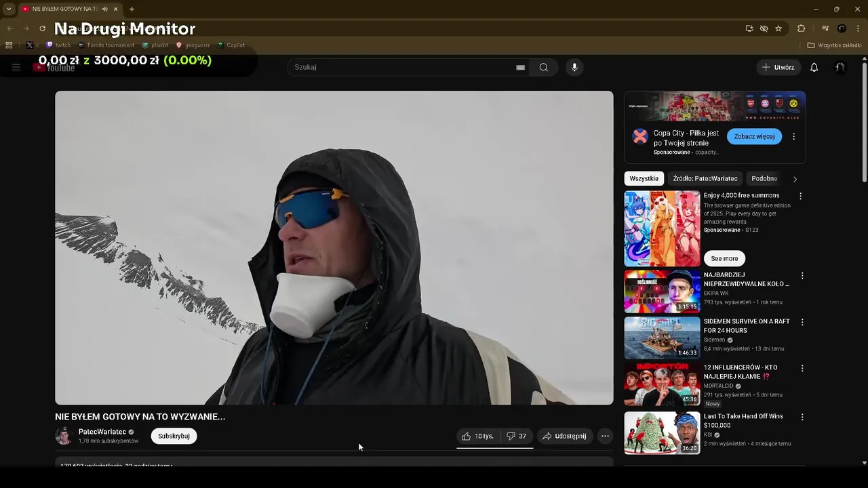The height and width of the screenshot is (488, 868).
Task: Go back in browser history
Action: click(9, 28)
